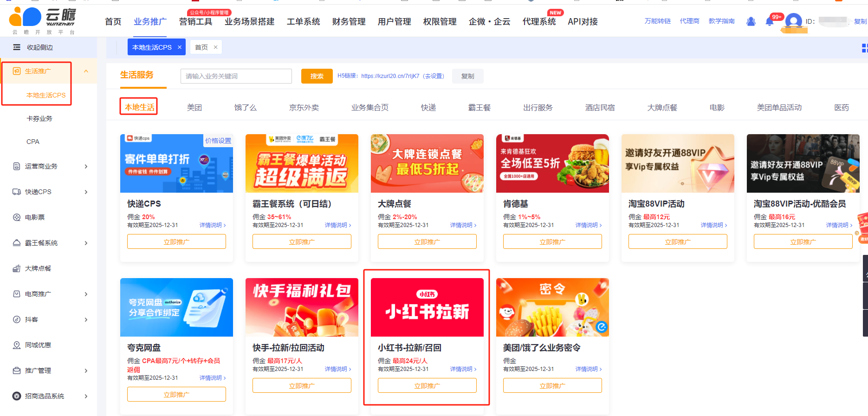The width and height of the screenshot is (868, 416).
Task: Open 教学指南 in the header
Action: coord(722,21)
